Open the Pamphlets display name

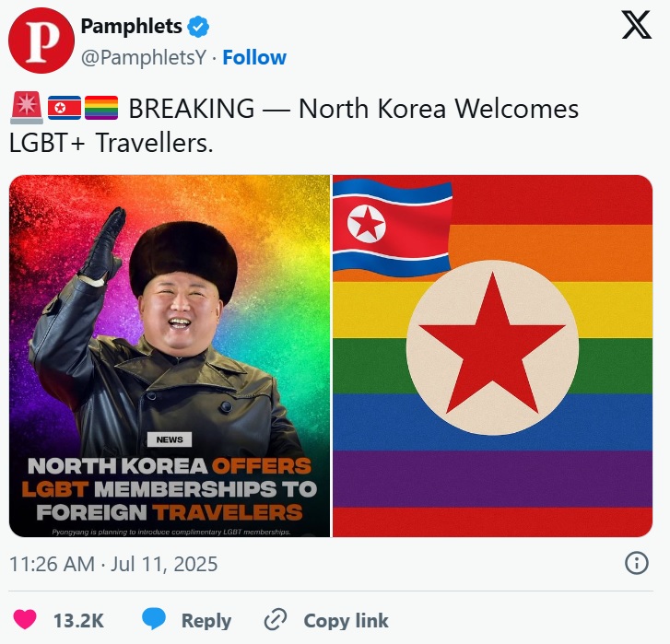click(x=131, y=27)
